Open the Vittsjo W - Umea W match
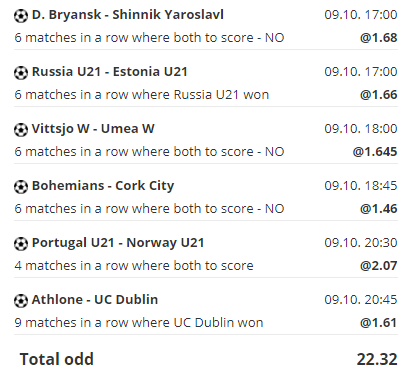418x379 pixels. (x=93, y=129)
